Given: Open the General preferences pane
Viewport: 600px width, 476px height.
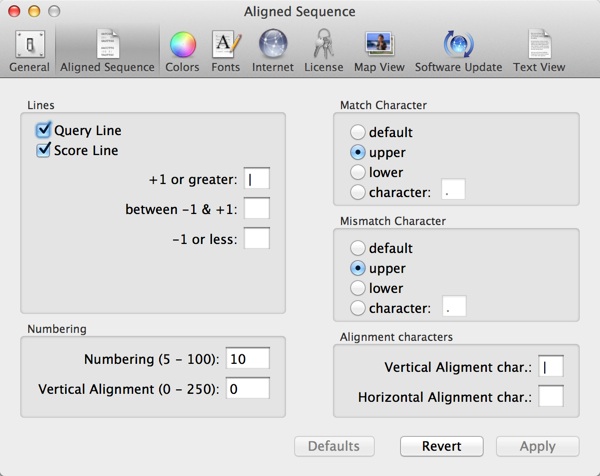Looking at the screenshot, I should pyautogui.click(x=29, y=50).
